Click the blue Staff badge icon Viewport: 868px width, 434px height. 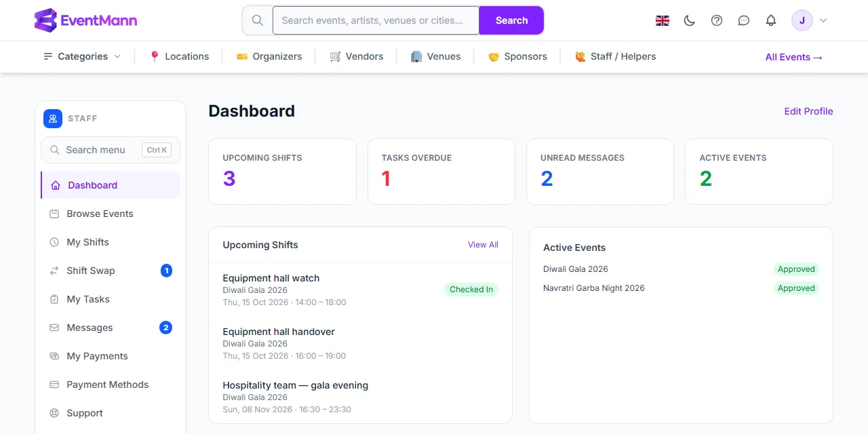(x=53, y=119)
